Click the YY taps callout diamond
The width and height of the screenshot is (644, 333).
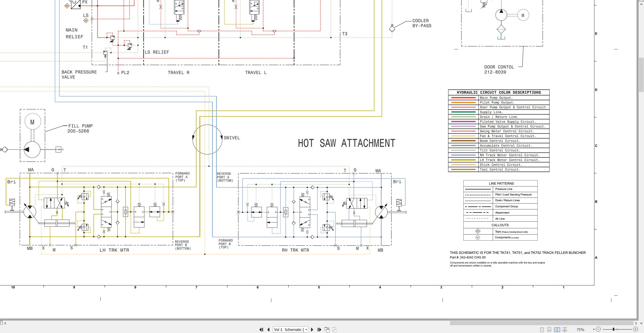[478, 231]
